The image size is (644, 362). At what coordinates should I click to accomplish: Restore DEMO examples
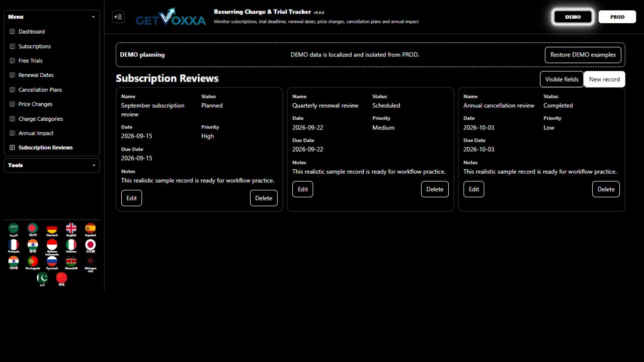pyautogui.click(x=583, y=55)
